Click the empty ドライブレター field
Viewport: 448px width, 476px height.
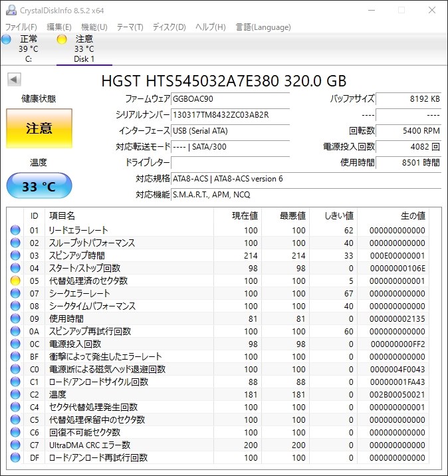[231, 163]
